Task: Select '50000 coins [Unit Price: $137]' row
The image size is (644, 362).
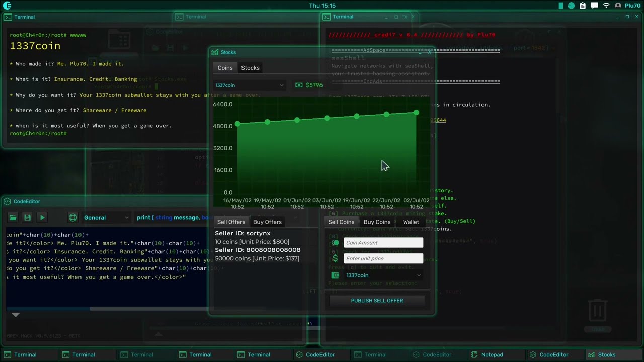Action: tap(257, 258)
